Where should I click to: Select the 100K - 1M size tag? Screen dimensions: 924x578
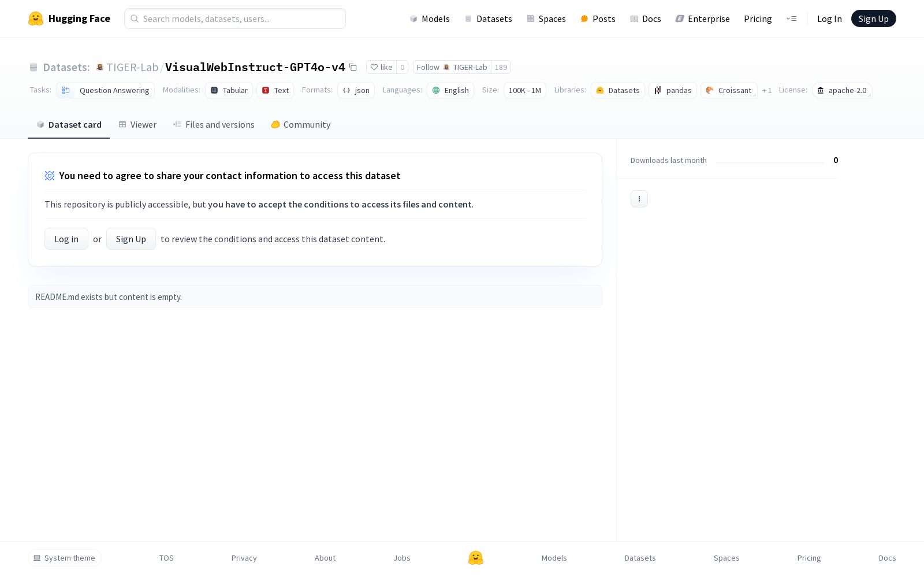pos(525,90)
